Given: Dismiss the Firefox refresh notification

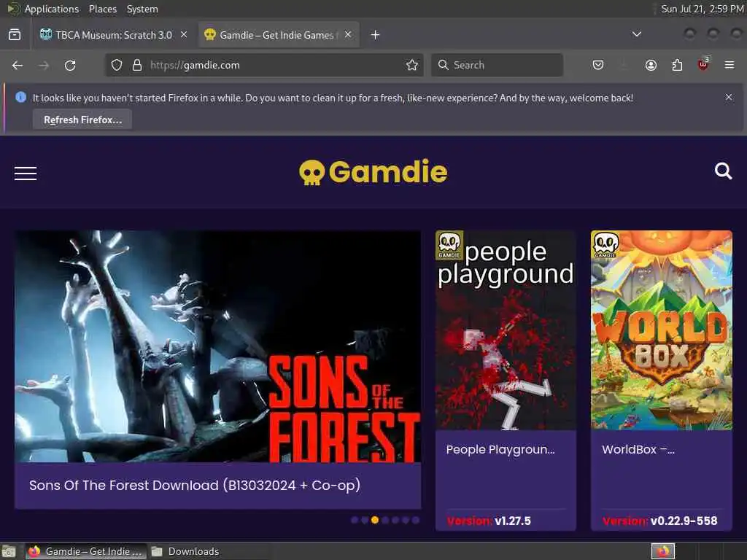Looking at the screenshot, I should click(x=729, y=97).
